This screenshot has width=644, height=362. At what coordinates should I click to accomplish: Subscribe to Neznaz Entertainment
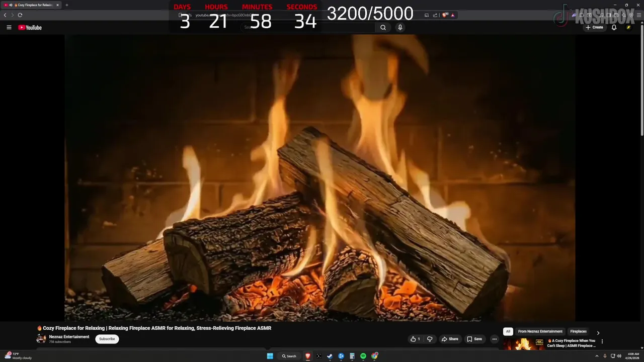point(107,339)
